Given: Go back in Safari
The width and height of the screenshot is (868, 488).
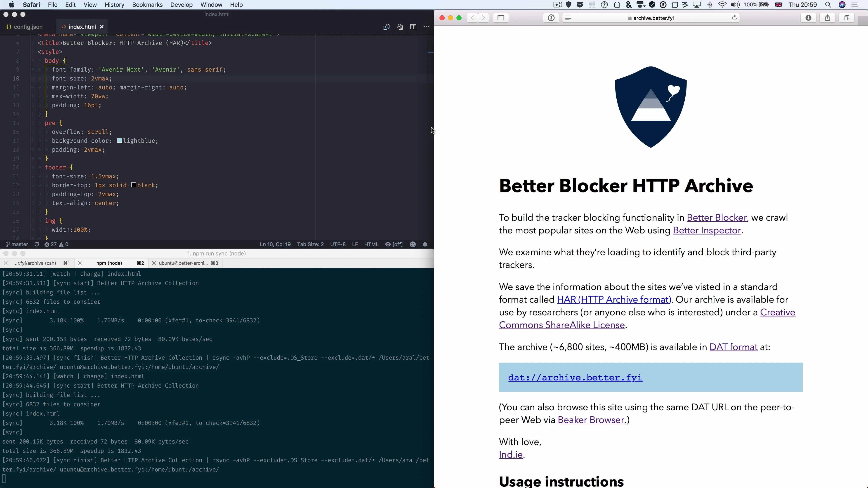Looking at the screenshot, I should point(472,18).
